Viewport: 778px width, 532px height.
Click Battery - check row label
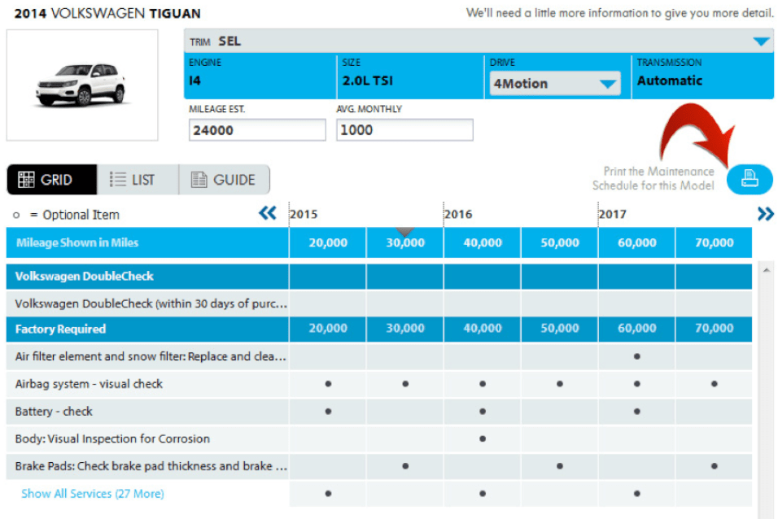[54, 411]
